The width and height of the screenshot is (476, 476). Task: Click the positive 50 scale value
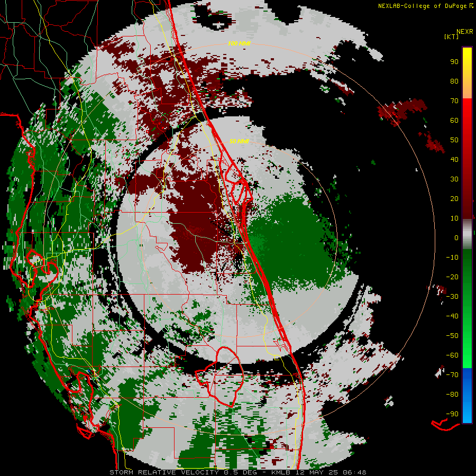[454, 140]
